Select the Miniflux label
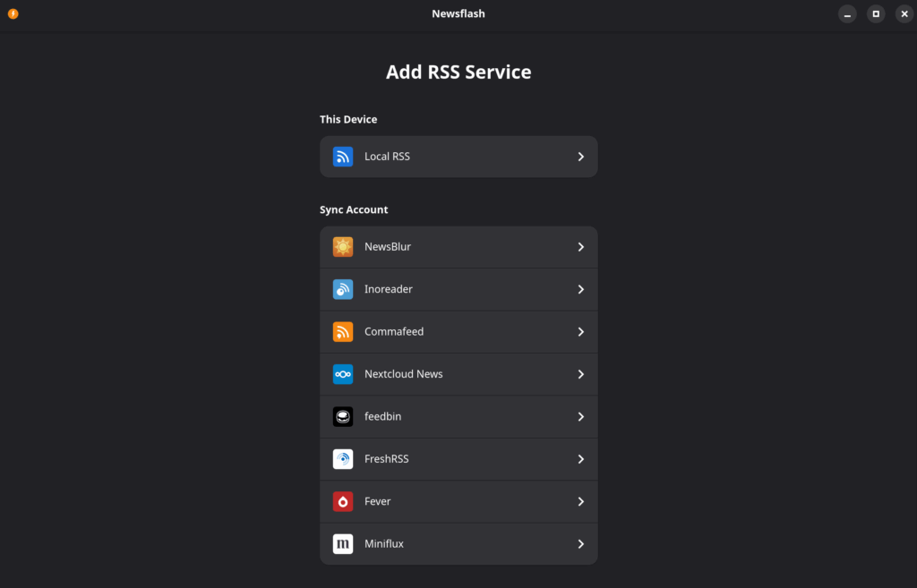 (384, 543)
